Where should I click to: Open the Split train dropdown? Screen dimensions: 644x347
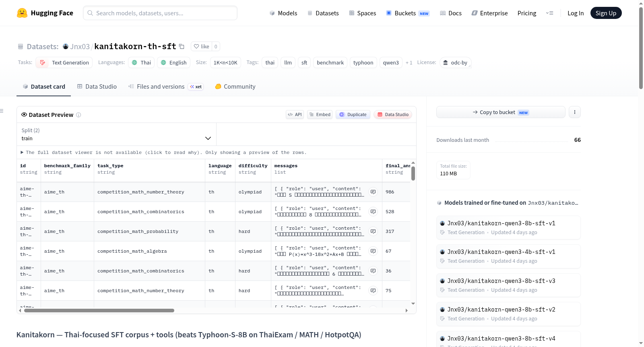116,134
